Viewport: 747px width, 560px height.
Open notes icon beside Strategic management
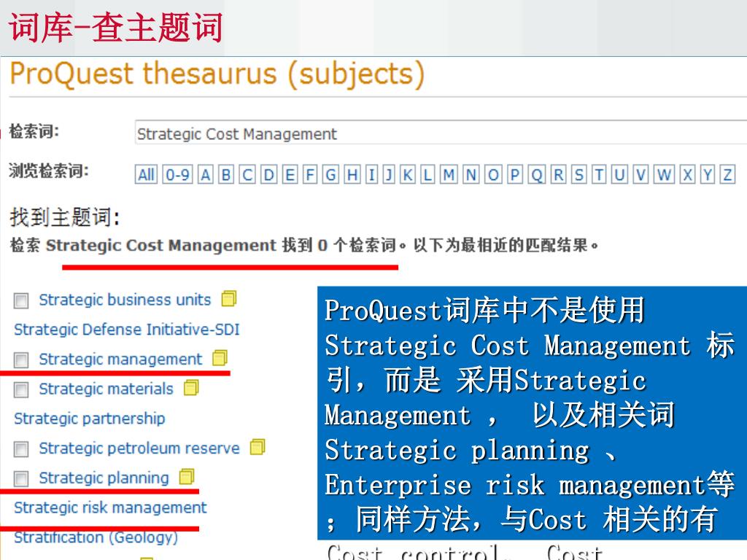click(x=220, y=358)
